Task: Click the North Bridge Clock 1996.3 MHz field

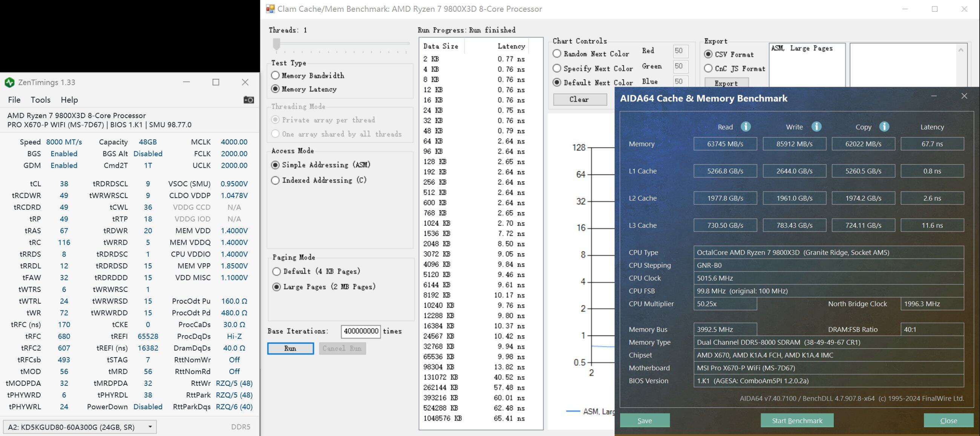Action: tap(932, 304)
